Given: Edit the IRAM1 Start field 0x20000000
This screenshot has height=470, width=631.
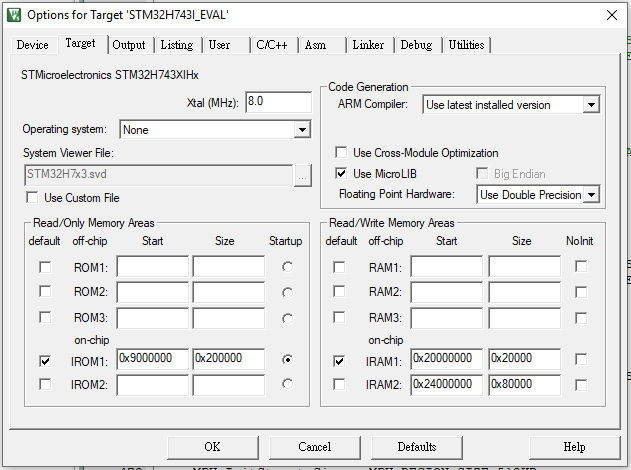Looking at the screenshot, I should 447,359.
